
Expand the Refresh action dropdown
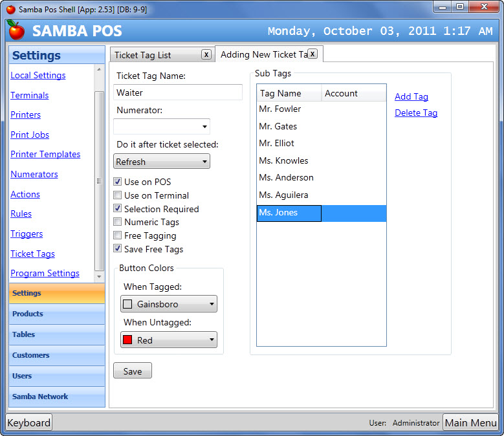(x=162, y=162)
